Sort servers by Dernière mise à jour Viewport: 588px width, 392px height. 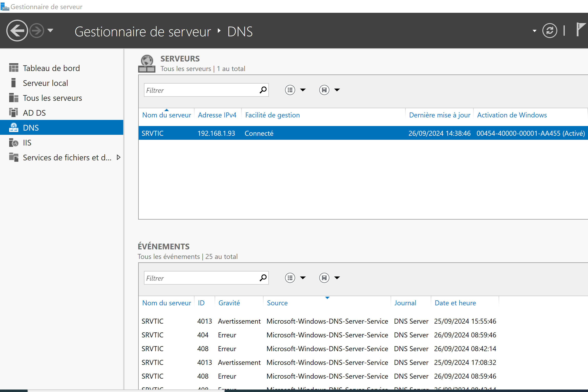[440, 115]
